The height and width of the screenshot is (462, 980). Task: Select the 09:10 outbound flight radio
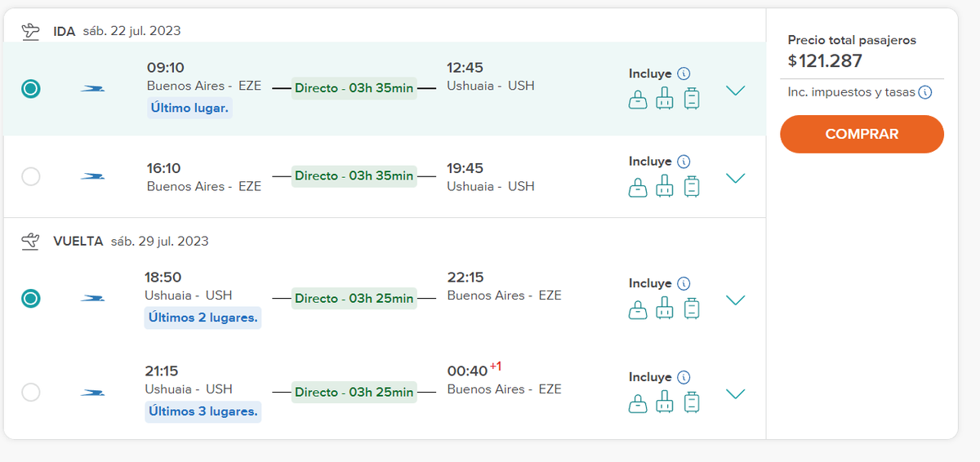pos(30,88)
